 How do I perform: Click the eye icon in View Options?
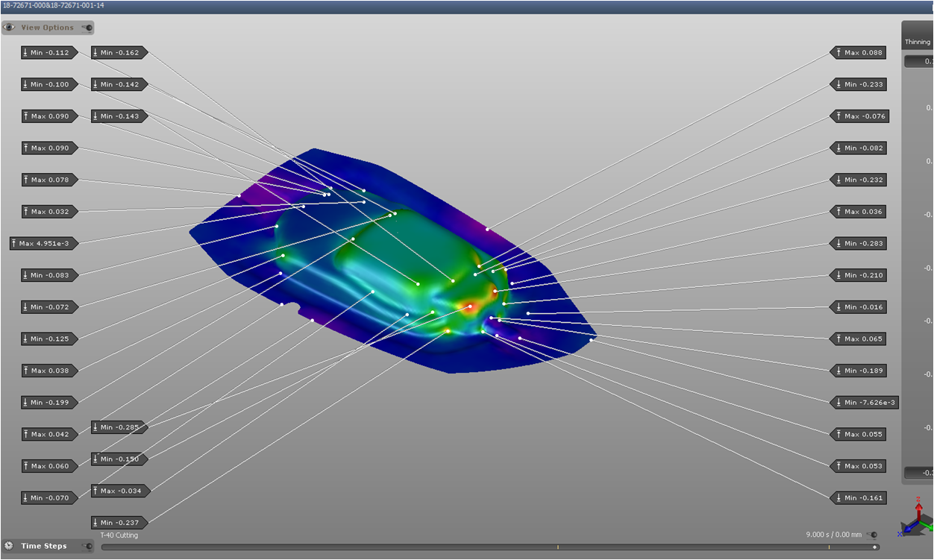coord(10,28)
